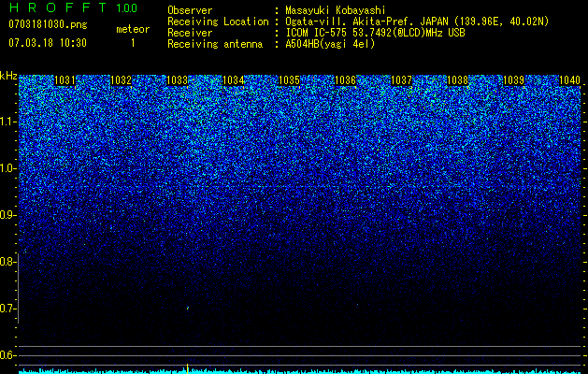Click the 1031 time marker
The width and height of the screenshot is (588, 374).
[x=65, y=80]
